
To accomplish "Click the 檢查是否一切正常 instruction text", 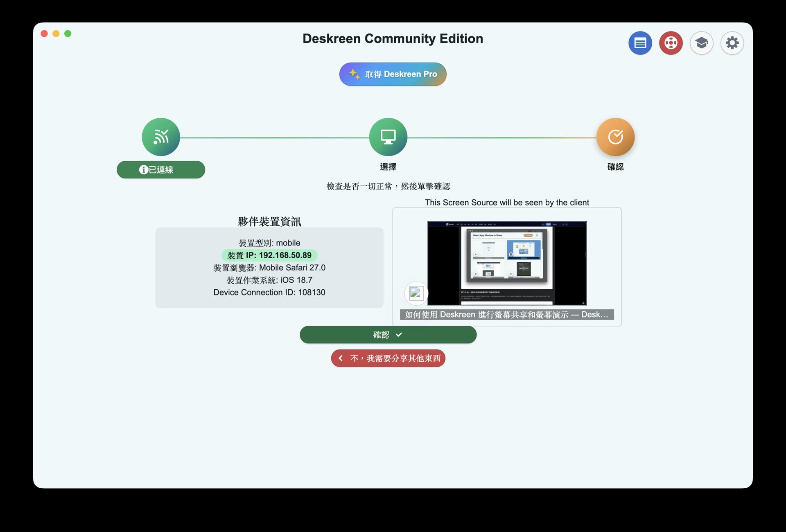I will pyautogui.click(x=388, y=187).
